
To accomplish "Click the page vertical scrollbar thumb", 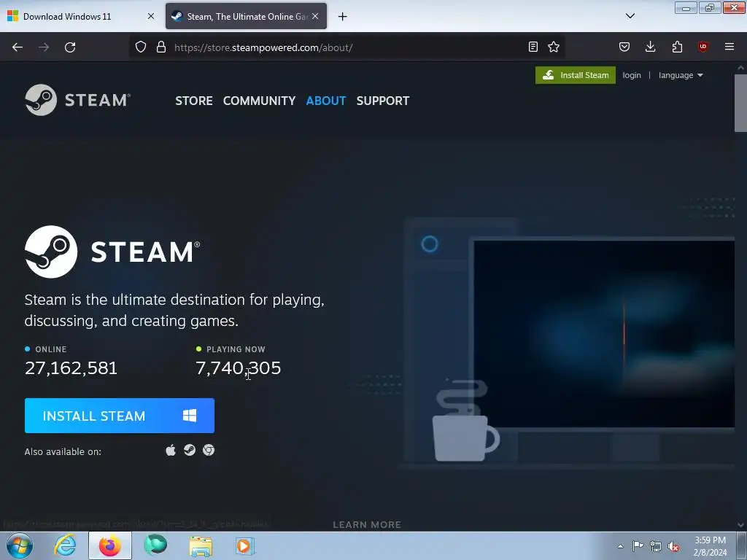I will [x=740, y=102].
